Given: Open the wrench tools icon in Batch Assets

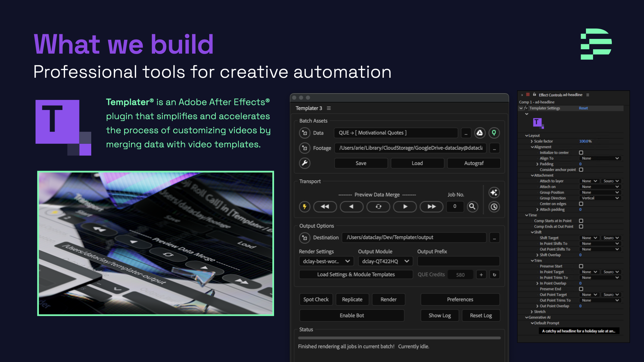Looking at the screenshot, I should [x=305, y=163].
